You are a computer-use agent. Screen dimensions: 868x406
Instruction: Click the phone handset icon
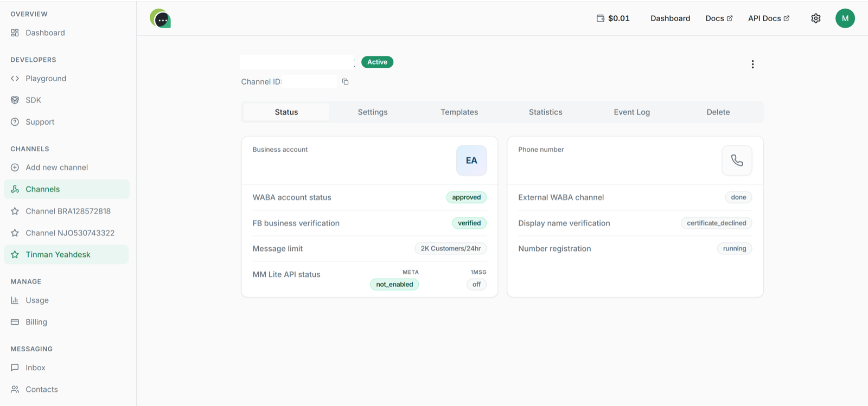737,160
